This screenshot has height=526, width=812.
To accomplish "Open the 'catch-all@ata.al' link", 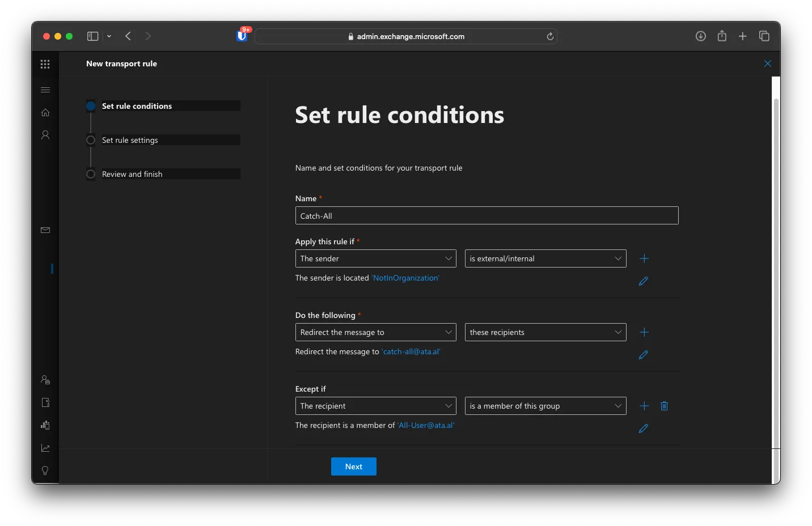I will [x=411, y=351].
